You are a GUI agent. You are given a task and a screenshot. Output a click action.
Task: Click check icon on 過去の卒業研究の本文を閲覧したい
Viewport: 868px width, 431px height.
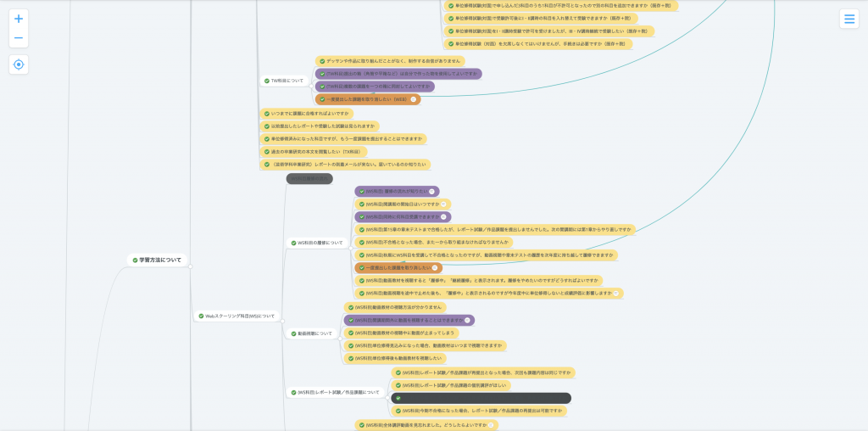click(267, 152)
